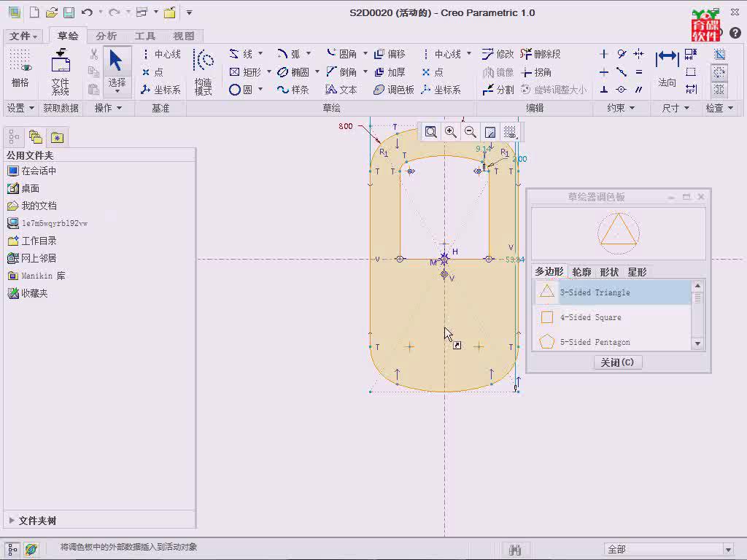This screenshot has width=747, height=560.
Task: Switch to the 分析 (Analysis) ribbon tab
Action: pyautogui.click(x=107, y=36)
